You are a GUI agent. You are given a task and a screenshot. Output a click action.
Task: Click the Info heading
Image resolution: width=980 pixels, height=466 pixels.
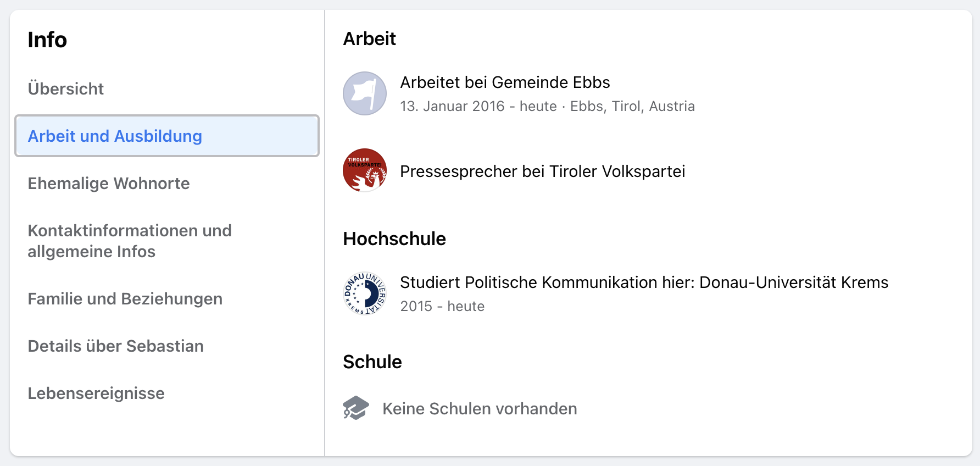point(47,40)
